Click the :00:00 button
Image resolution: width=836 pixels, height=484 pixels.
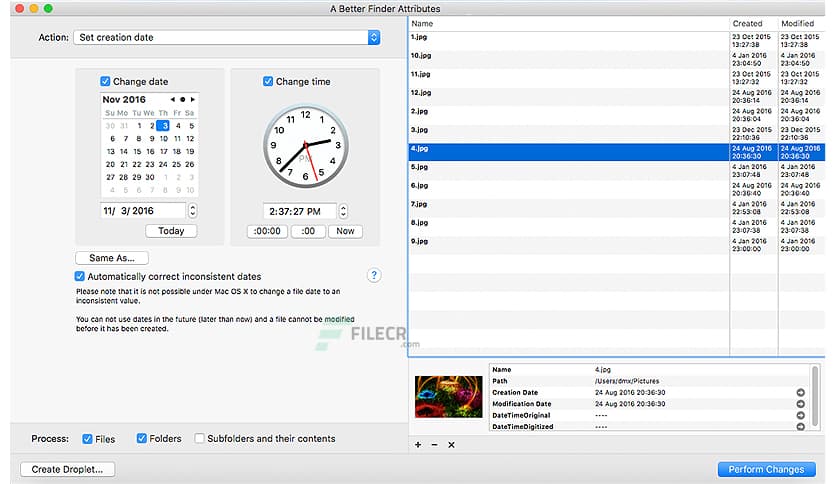coord(267,231)
